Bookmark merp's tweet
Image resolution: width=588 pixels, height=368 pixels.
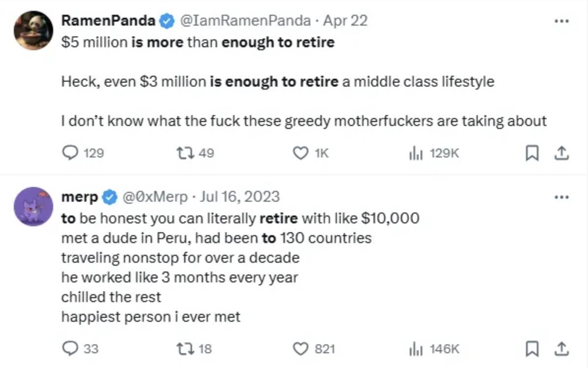[532, 349]
